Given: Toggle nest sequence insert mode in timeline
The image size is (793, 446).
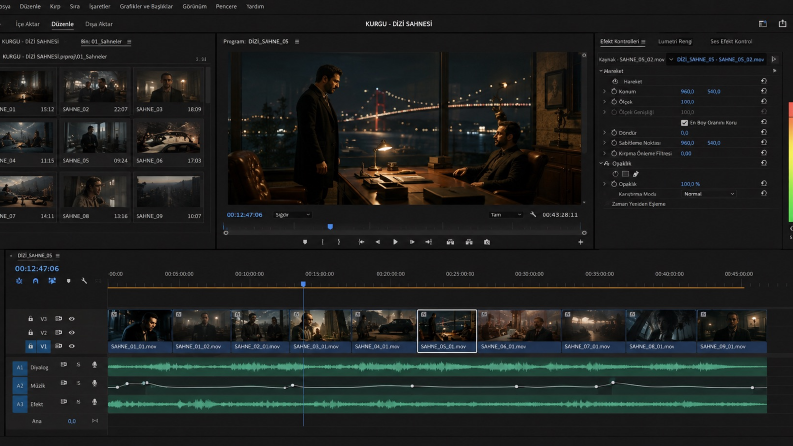Looking at the screenshot, I should [x=19, y=281].
